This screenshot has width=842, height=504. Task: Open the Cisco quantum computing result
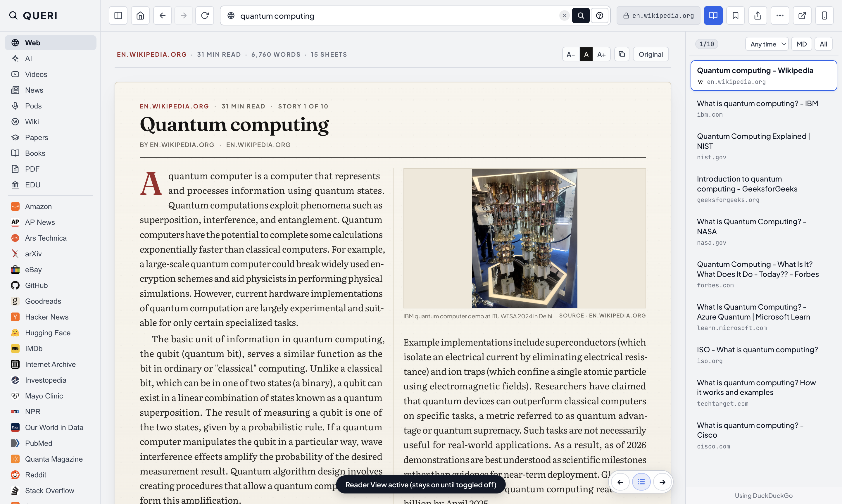(x=764, y=435)
